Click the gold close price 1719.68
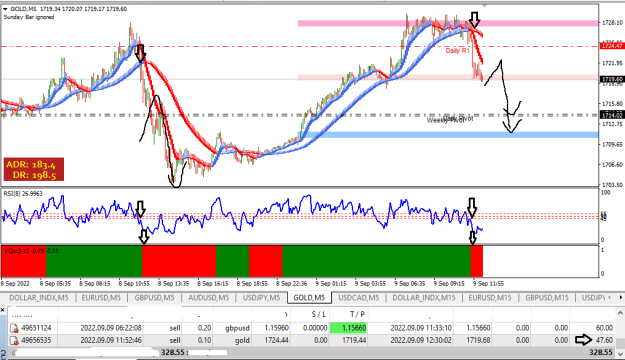Viewport: 625px width, 360px height. click(479, 340)
